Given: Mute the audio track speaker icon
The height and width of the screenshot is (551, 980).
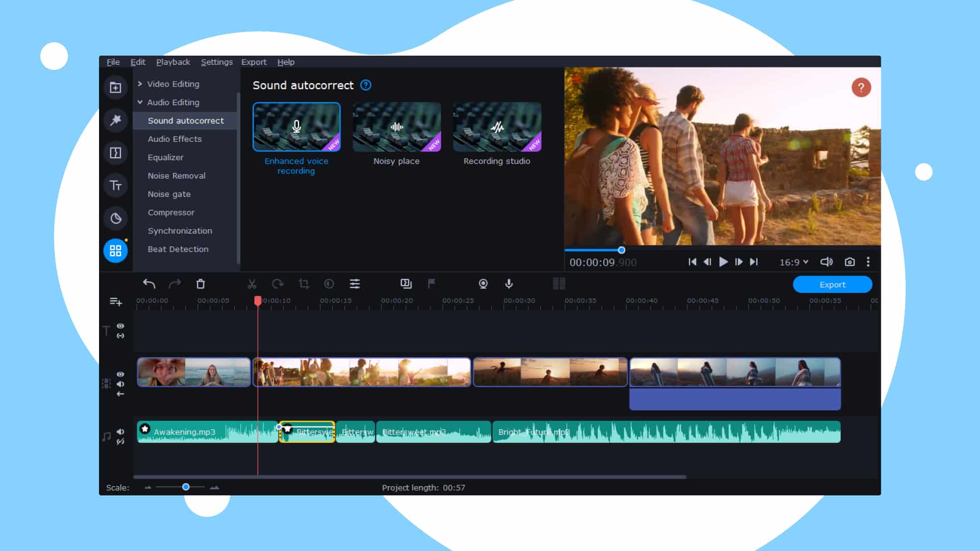Looking at the screenshot, I should [120, 431].
